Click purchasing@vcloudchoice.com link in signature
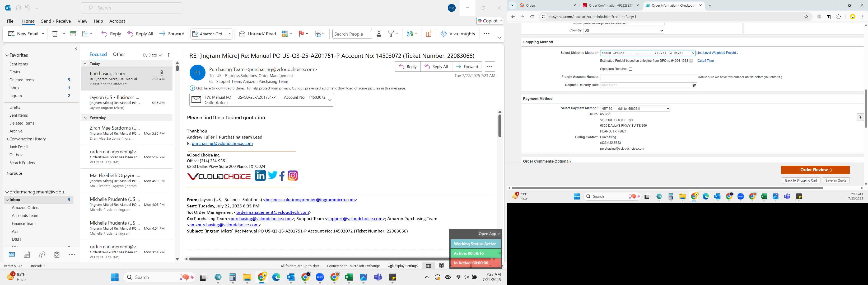 pyautogui.click(x=222, y=143)
